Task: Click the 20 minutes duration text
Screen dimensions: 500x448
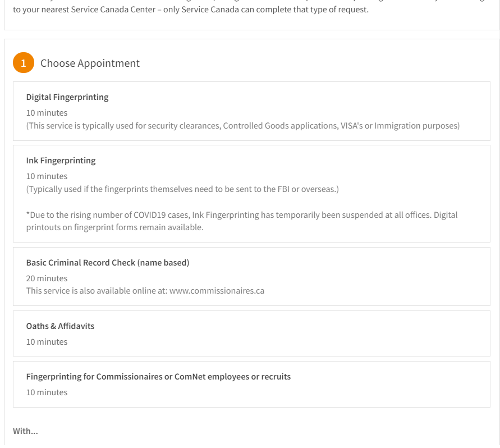Action: 47,278
